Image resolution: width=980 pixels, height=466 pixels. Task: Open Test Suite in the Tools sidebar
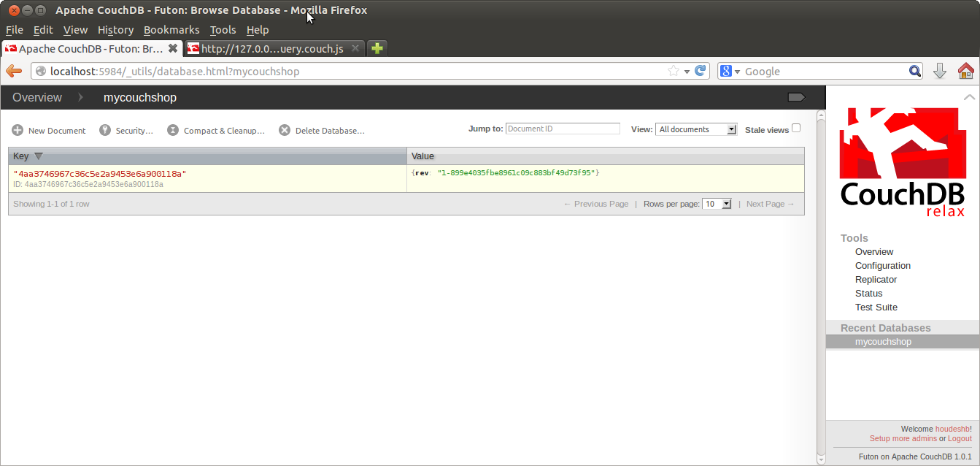(876, 308)
